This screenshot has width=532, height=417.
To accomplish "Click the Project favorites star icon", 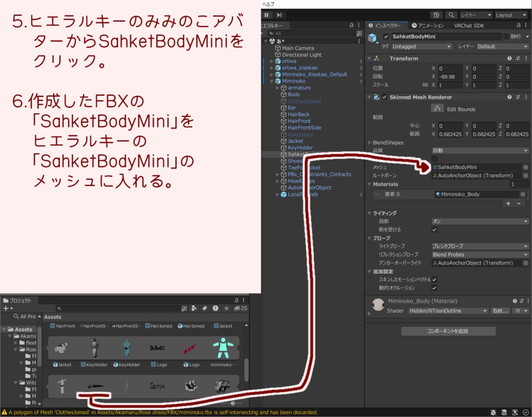I will 227,308.
